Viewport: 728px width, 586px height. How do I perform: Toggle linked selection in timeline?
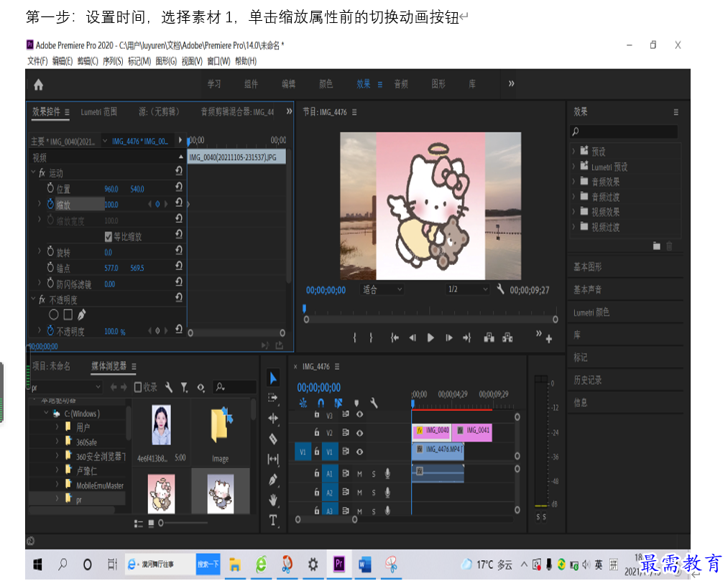coord(338,403)
